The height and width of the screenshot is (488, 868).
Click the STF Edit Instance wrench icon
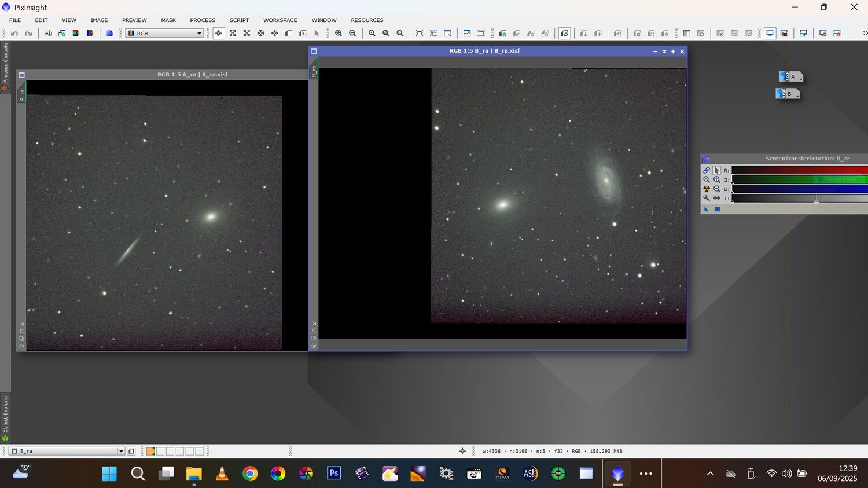point(707,198)
